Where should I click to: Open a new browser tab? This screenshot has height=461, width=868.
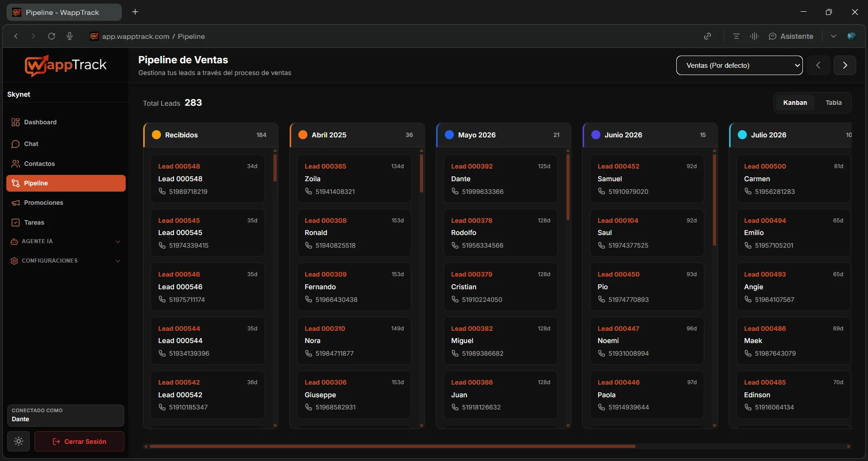pyautogui.click(x=135, y=12)
